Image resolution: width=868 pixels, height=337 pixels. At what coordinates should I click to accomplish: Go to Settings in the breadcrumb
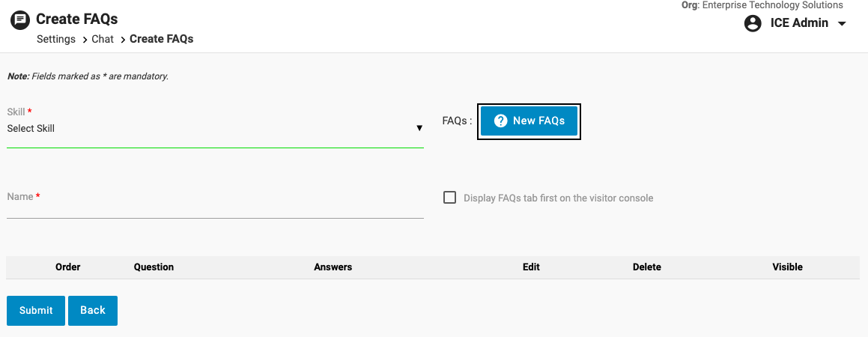56,39
